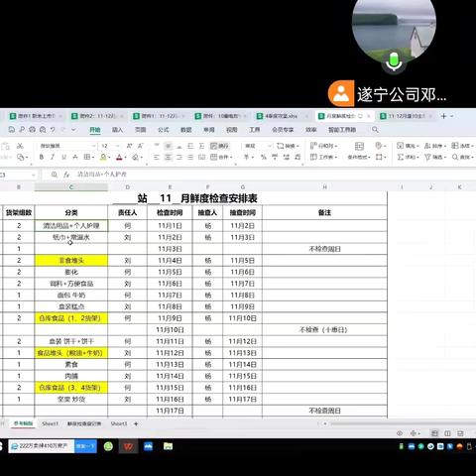Center text horizontally
The image size is (476, 476).
[169, 158]
